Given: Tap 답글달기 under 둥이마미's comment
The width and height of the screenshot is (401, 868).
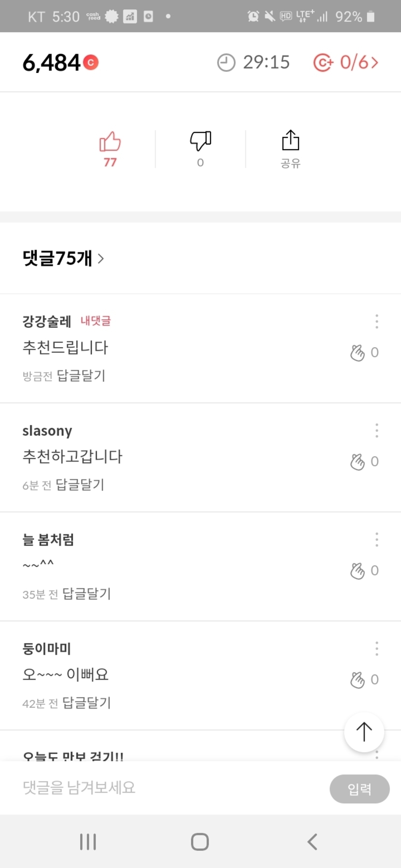Looking at the screenshot, I should pos(86,703).
